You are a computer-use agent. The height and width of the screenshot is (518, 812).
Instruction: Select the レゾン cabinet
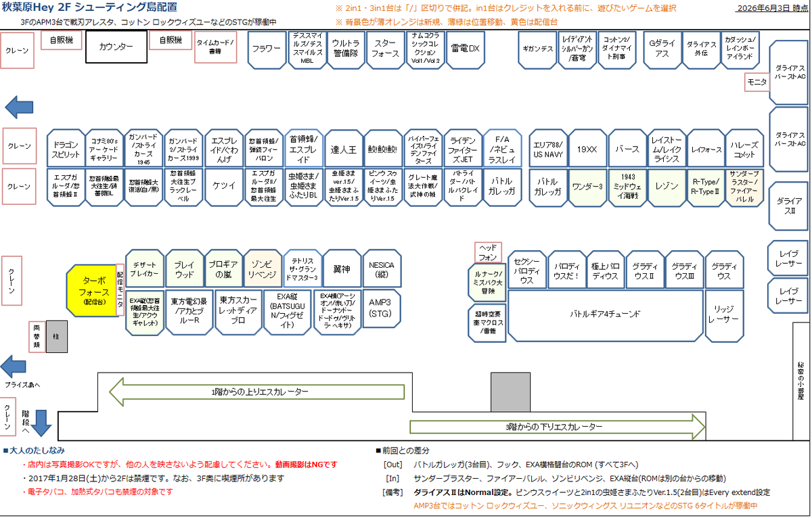(x=667, y=187)
